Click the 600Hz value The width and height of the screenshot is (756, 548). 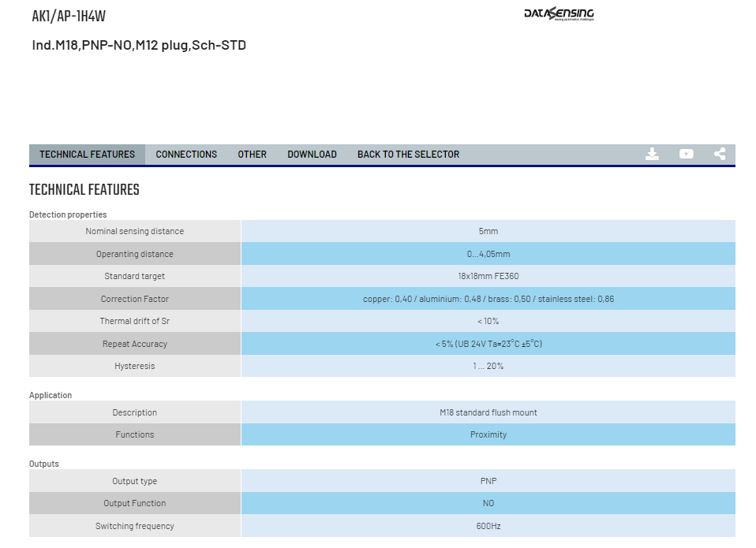click(x=488, y=526)
